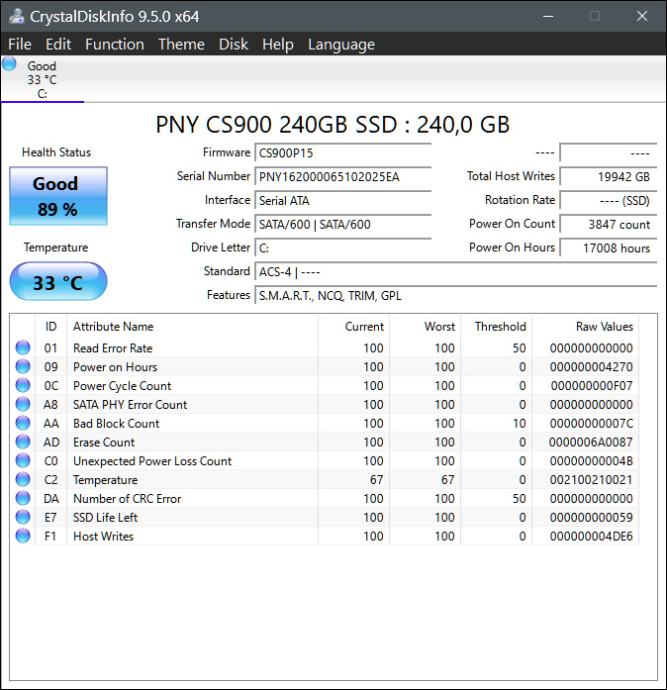The width and height of the screenshot is (667, 690).
Task: Select the Power Cycle Count attribute name
Action: [122, 386]
